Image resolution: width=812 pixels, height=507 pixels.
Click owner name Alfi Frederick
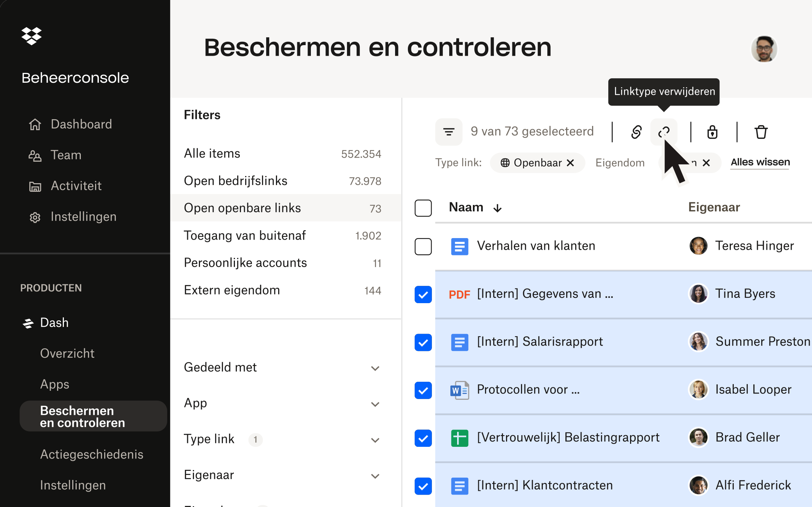[753, 485]
